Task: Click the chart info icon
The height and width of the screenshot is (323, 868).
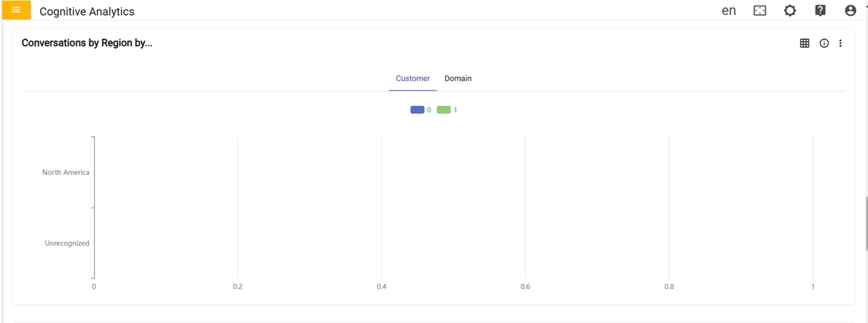Action: pyautogui.click(x=824, y=44)
